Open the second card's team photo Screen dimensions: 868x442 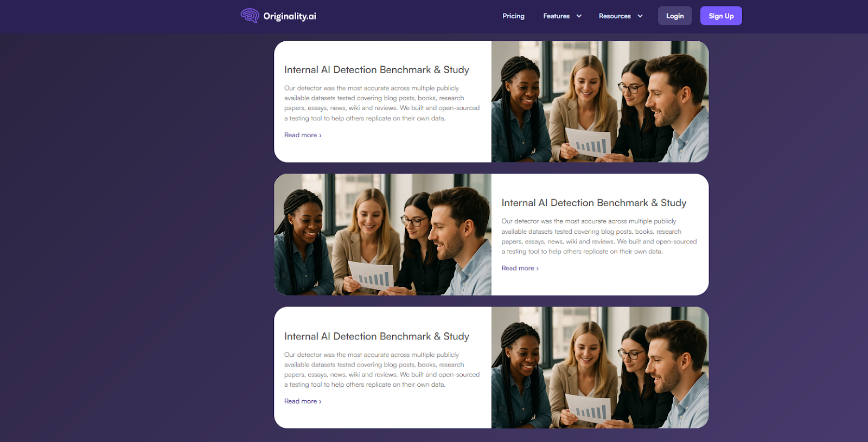point(382,234)
